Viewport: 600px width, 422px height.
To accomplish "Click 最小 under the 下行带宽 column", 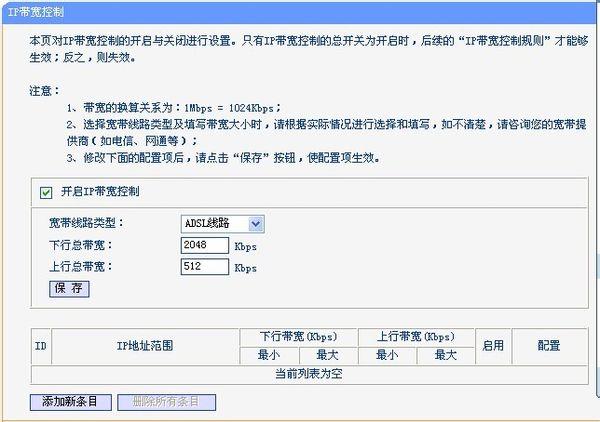I will click(x=269, y=355).
